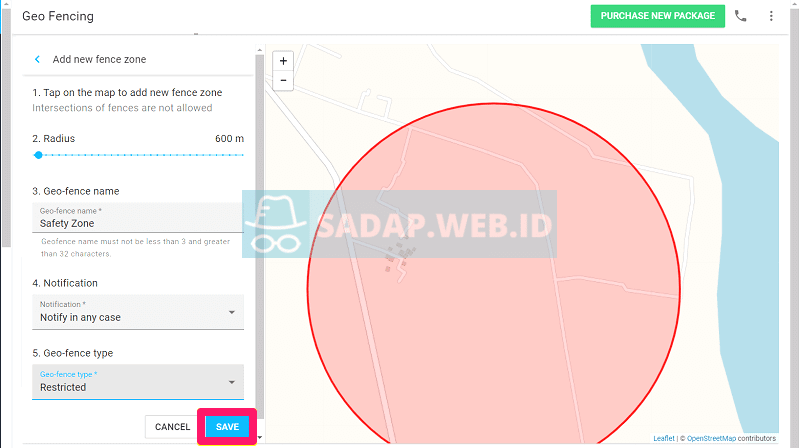The width and height of the screenshot is (800, 448).
Task: Zoom in the map with plus button
Action: [x=283, y=61]
